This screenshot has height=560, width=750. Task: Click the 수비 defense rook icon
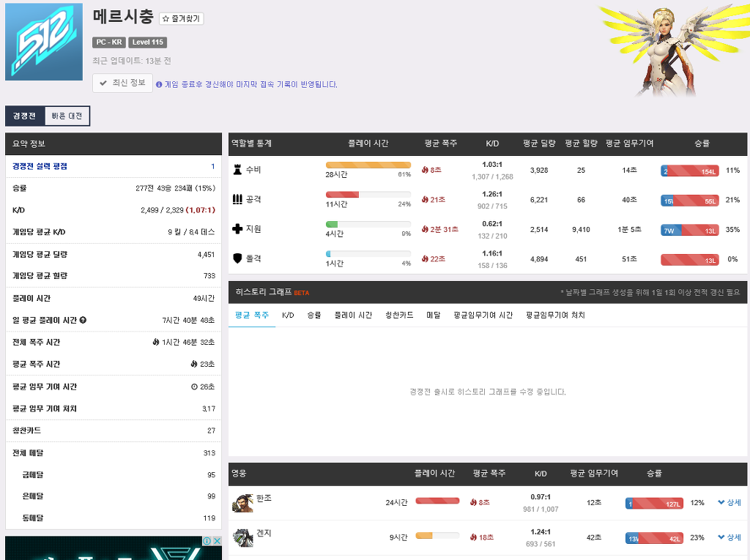(237, 169)
